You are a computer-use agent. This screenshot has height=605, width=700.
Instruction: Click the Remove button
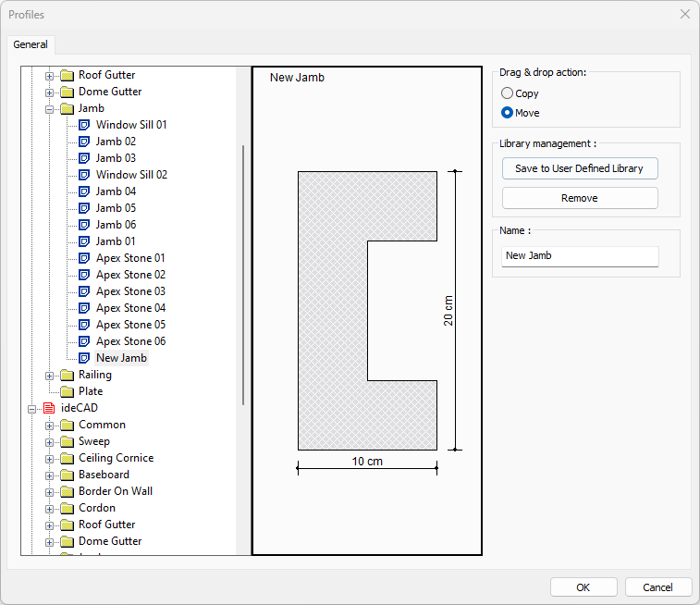point(580,198)
